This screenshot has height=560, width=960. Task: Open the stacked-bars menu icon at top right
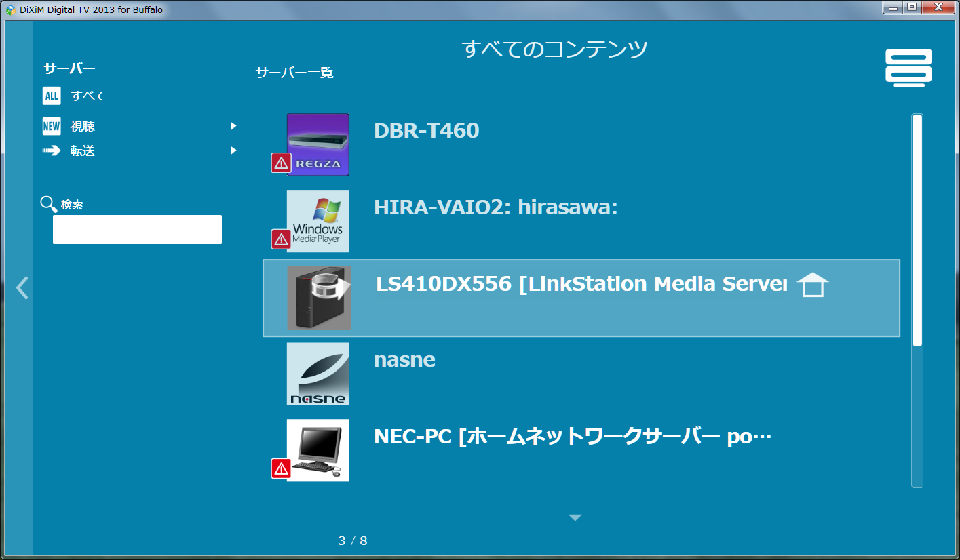click(908, 68)
